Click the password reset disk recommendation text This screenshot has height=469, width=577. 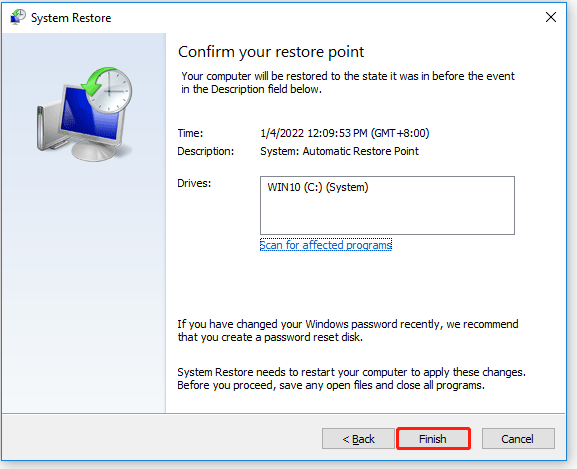[348, 331]
